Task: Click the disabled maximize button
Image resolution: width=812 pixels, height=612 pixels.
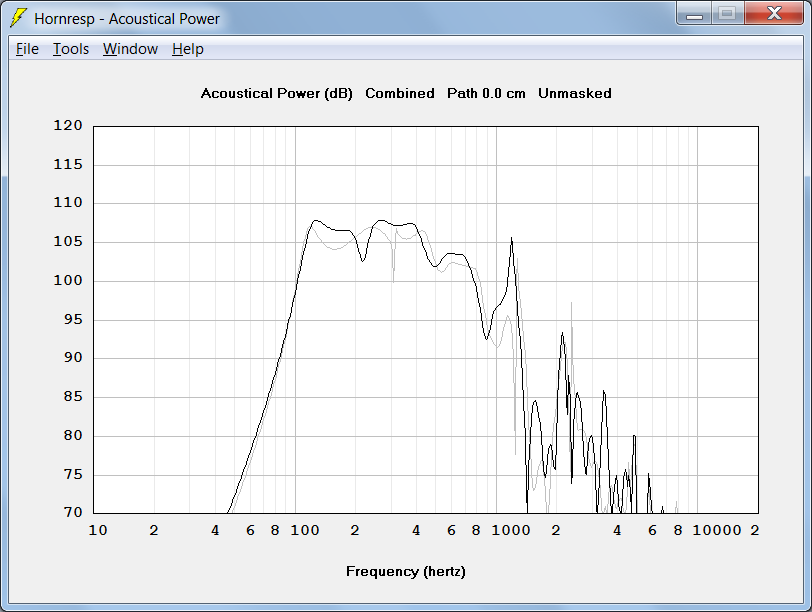Action: (728, 14)
